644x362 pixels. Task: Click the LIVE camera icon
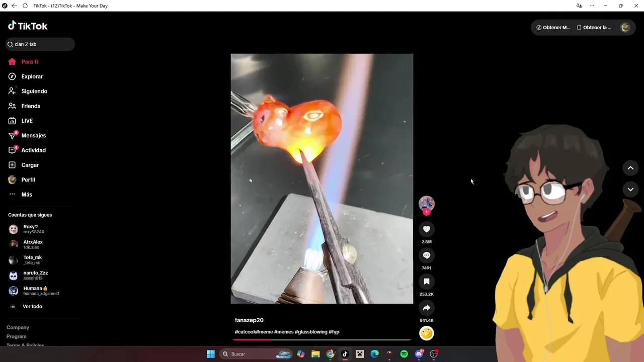point(12,121)
